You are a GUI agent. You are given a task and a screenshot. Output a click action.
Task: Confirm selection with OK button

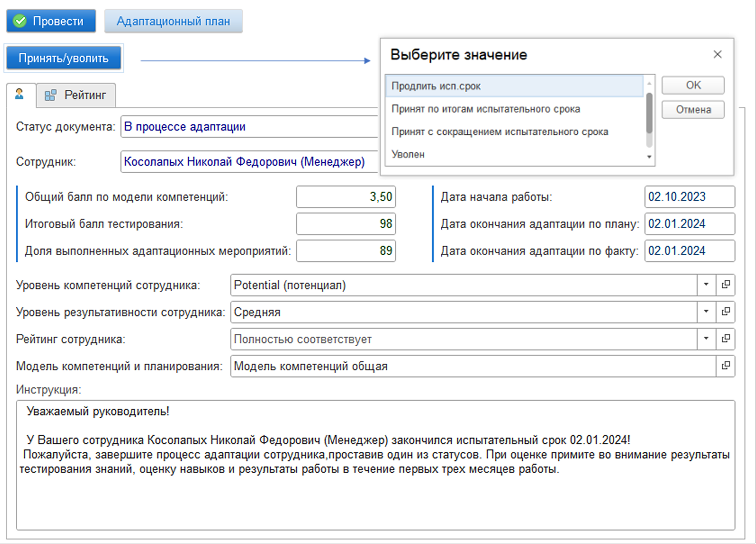(693, 85)
